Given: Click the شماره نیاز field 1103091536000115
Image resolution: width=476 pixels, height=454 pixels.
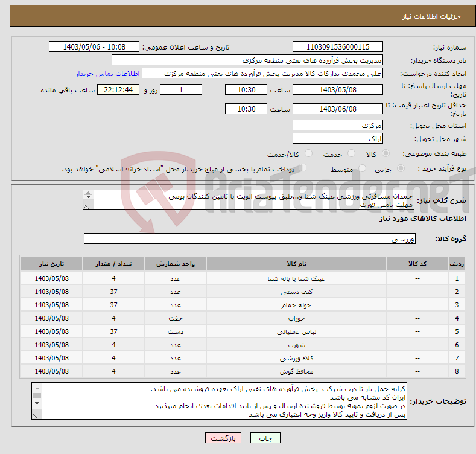Looking at the screenshot, I should point(338,47).
